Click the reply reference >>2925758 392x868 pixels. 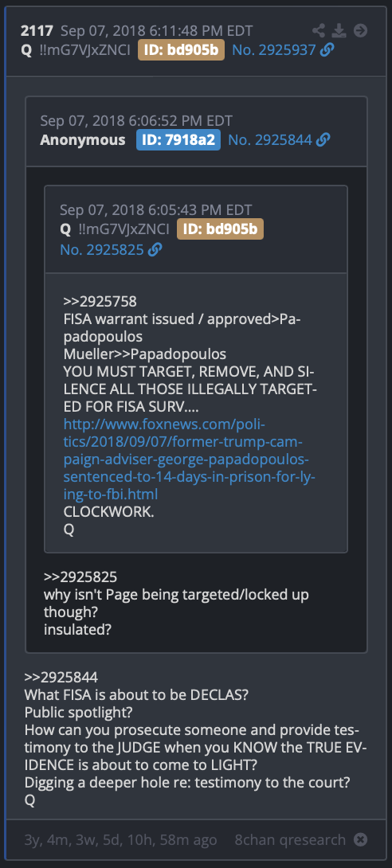tap(100, 302)
